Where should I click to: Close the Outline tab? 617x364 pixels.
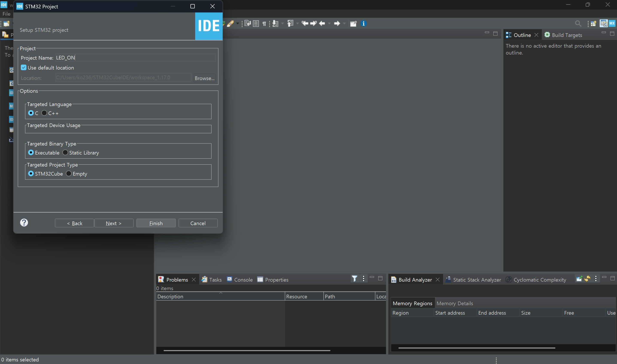click(536, 35)
